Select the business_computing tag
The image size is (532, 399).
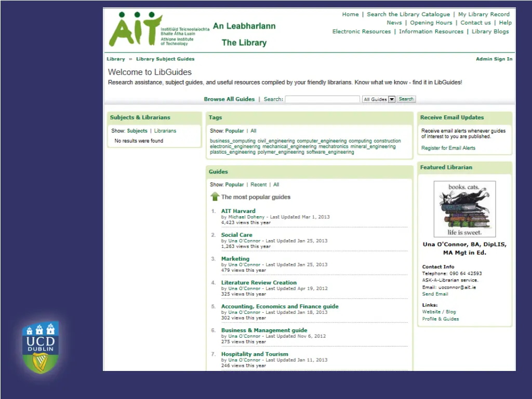(x=233, y=141)
